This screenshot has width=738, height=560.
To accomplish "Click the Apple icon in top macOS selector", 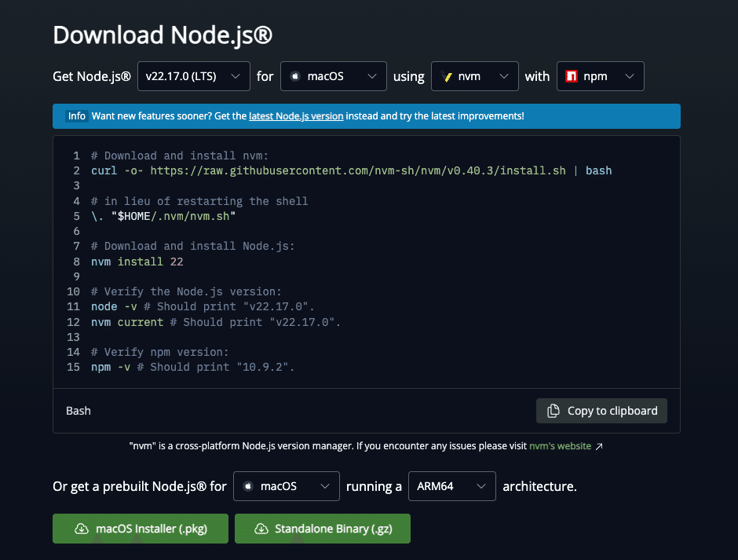I will 295,76.
